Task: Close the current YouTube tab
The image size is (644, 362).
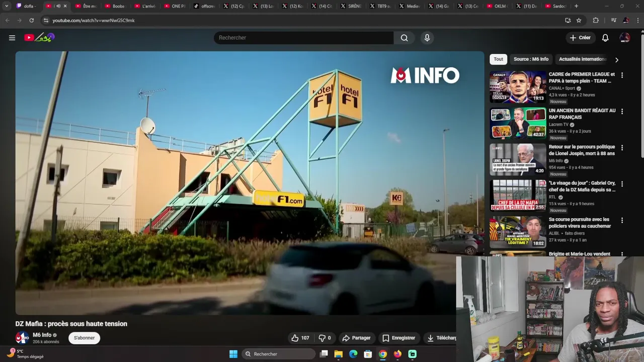Action: click(65, 6)
